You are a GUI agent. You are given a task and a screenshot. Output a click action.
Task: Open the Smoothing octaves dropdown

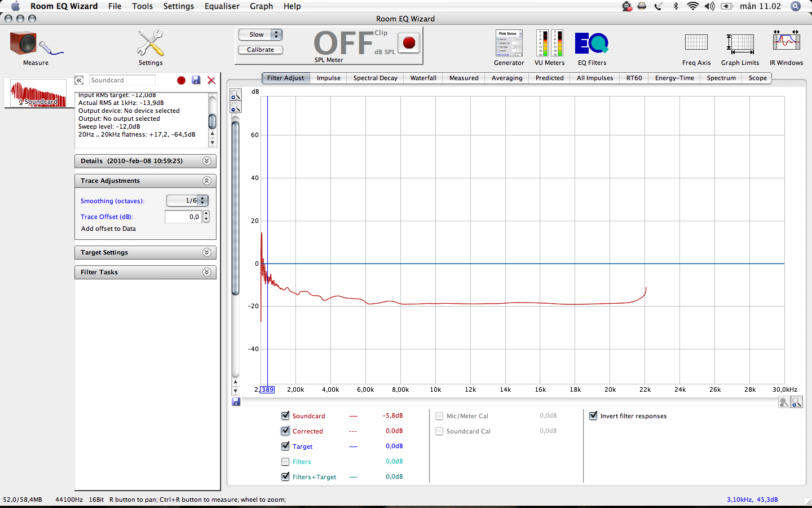tap(187, 200)
